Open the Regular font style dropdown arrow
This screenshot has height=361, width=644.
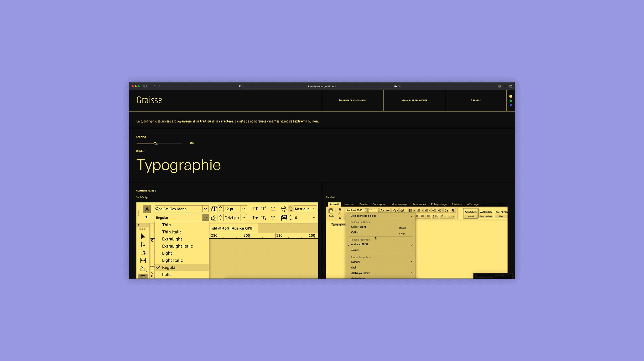point(206,218)
